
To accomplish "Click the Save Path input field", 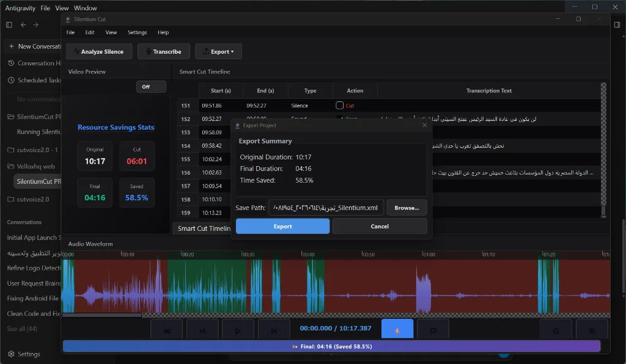I will tap(326, 208).
